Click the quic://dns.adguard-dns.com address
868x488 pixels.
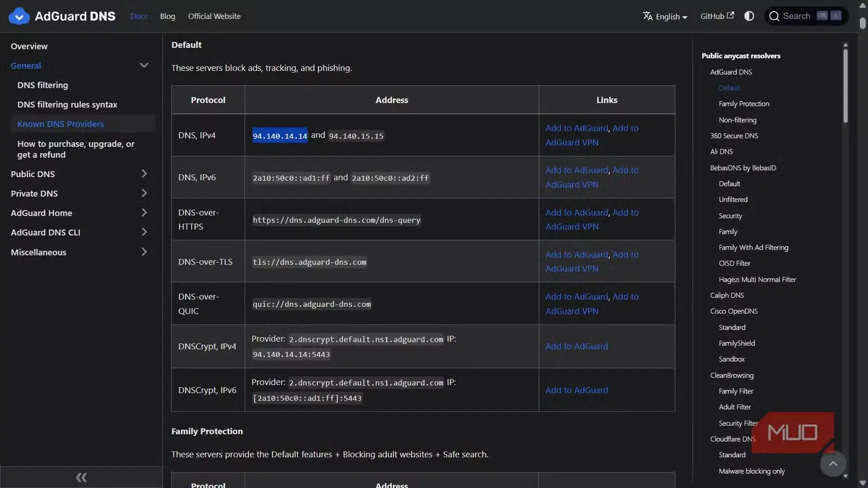(x=312, y=304)
